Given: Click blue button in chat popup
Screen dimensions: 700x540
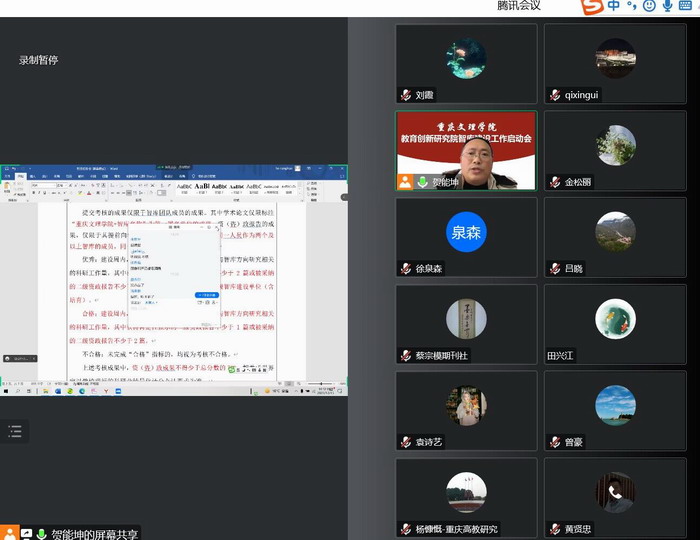Looking at the screenshot, I should (207, 295).
